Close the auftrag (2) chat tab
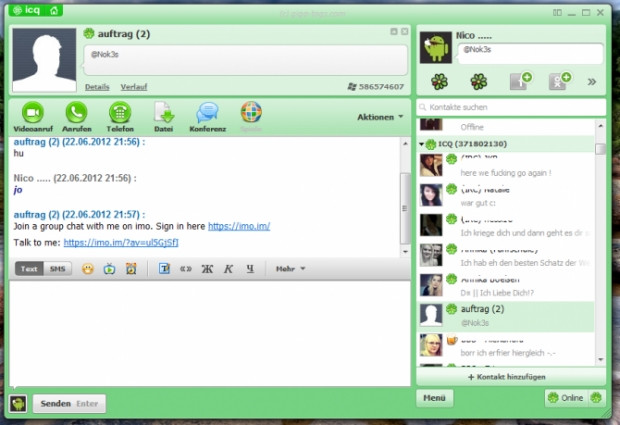This screenshot has height=425, width=620. [405, 31]
